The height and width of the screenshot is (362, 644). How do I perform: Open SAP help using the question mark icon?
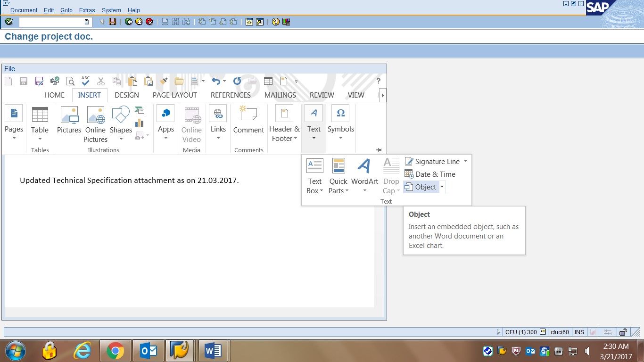click(x=275, y=21)
